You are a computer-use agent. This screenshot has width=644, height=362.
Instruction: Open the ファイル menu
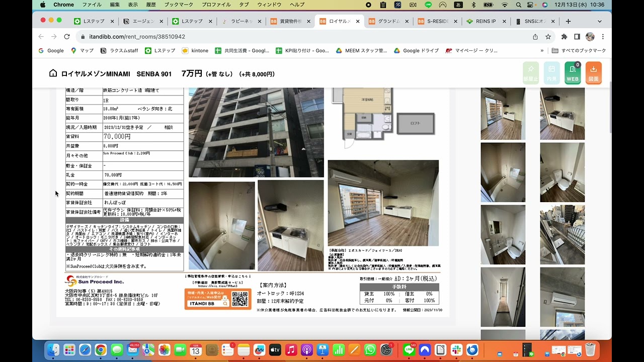pyautogui.click(x=92, y=5)
